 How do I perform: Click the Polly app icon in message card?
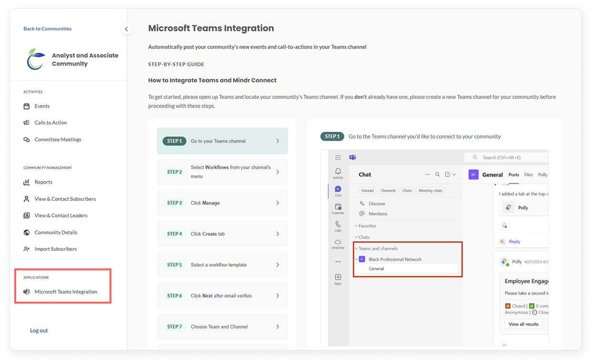508,207
